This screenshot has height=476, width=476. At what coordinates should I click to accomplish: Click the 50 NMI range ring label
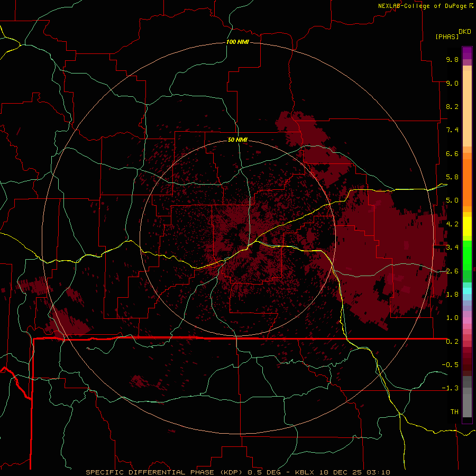(237, 140)
